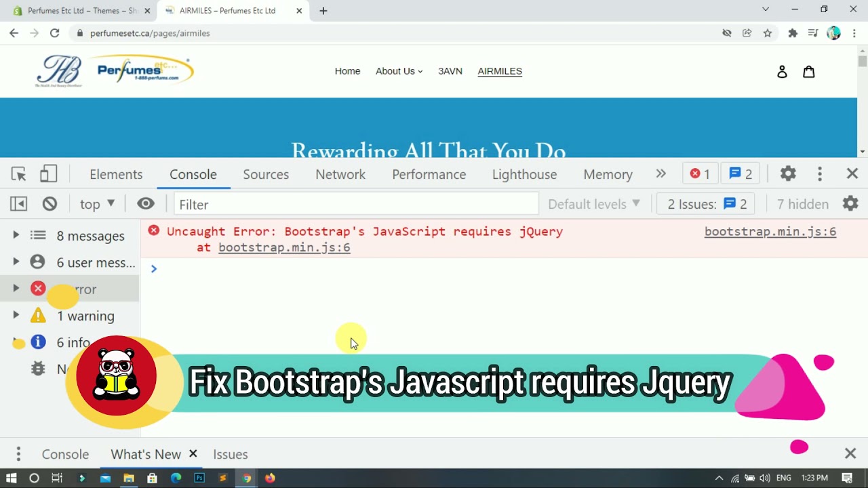Open the Windows Start menu

[11, 478]
